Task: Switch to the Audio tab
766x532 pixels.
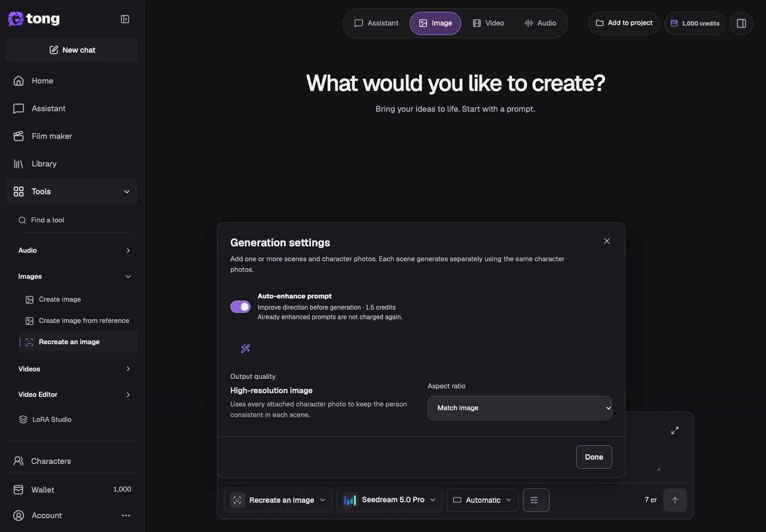Action: coord(540,23)
